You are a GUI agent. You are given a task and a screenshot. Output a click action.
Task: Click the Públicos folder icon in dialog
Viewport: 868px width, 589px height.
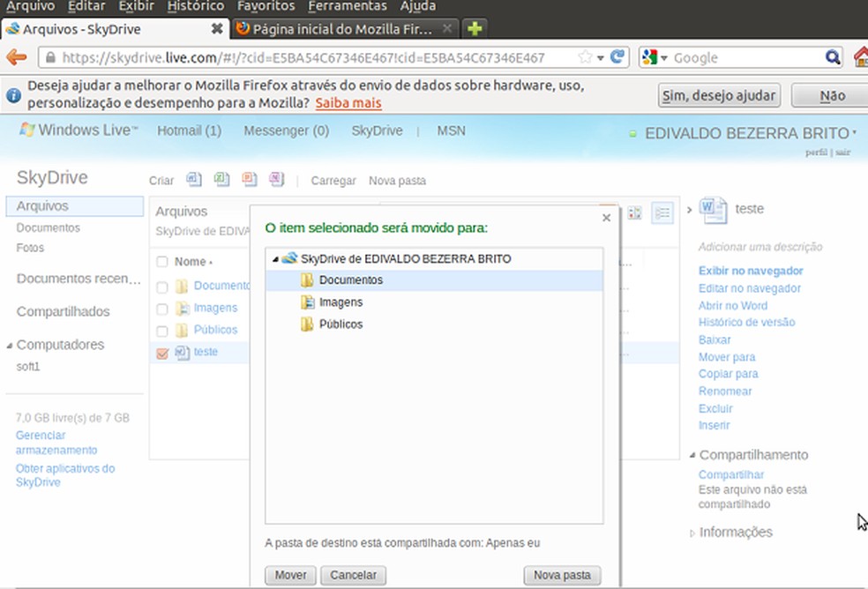click(307, 324)
